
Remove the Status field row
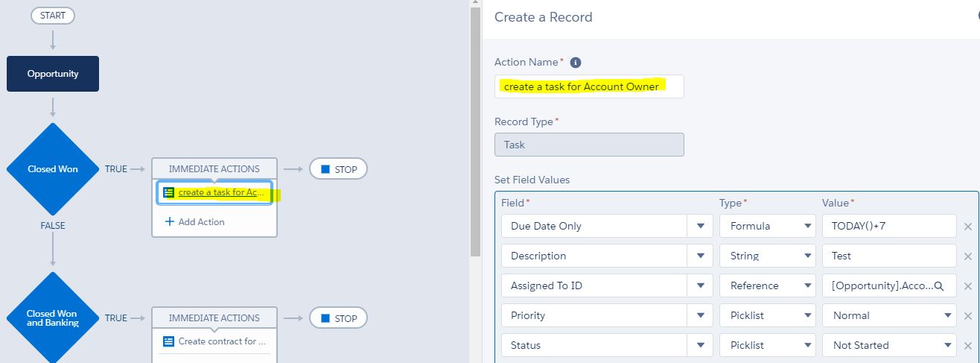tap(968, 346)
